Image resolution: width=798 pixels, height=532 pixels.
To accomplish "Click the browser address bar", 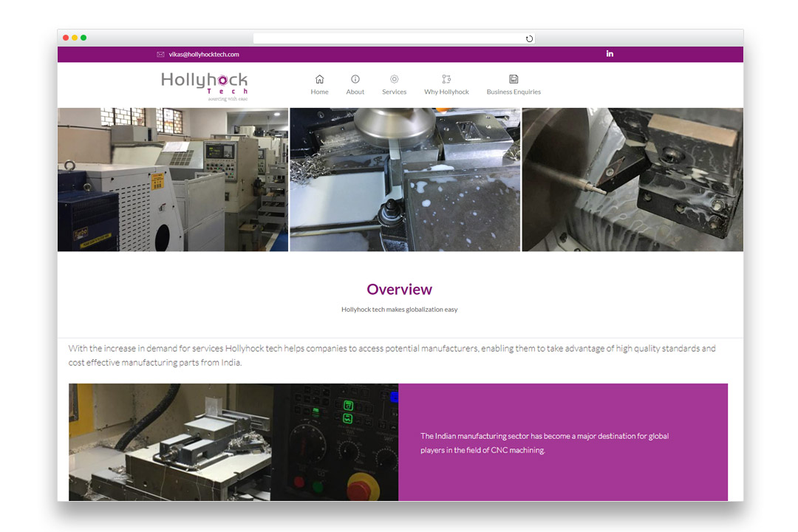I will click(x=394, y=38).
